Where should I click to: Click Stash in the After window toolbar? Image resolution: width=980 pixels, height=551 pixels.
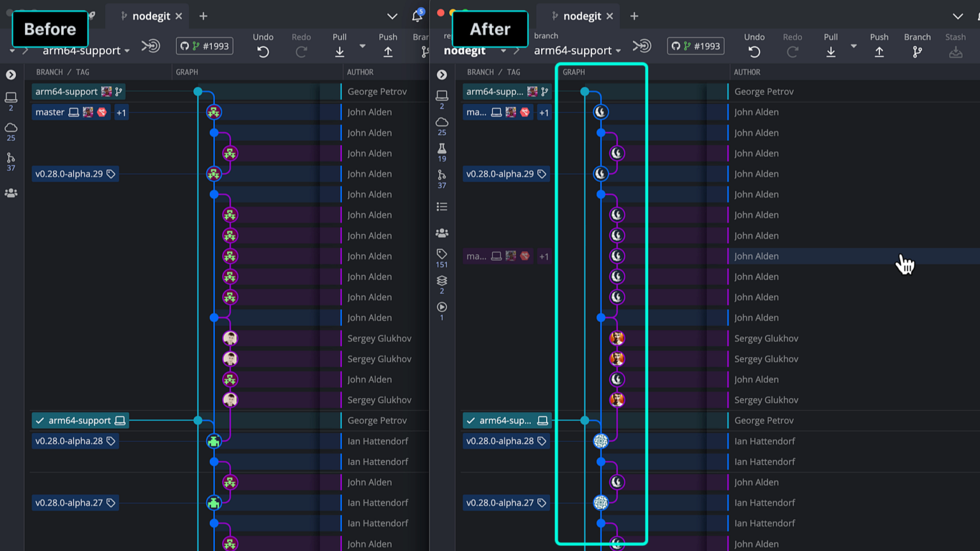click(956, 45)
